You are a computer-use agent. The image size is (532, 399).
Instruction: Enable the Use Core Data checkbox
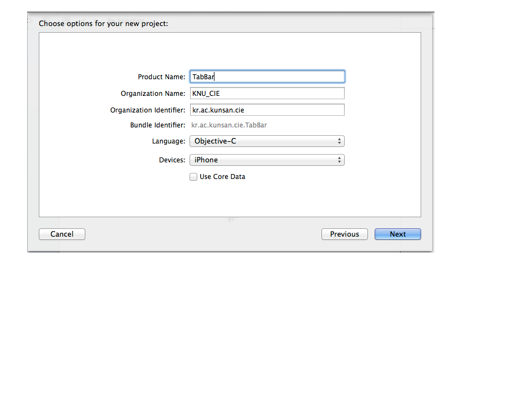tap(193, 177)
